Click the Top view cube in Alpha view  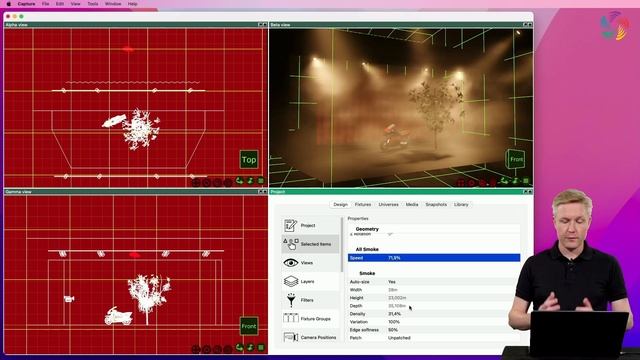(249, 160)
